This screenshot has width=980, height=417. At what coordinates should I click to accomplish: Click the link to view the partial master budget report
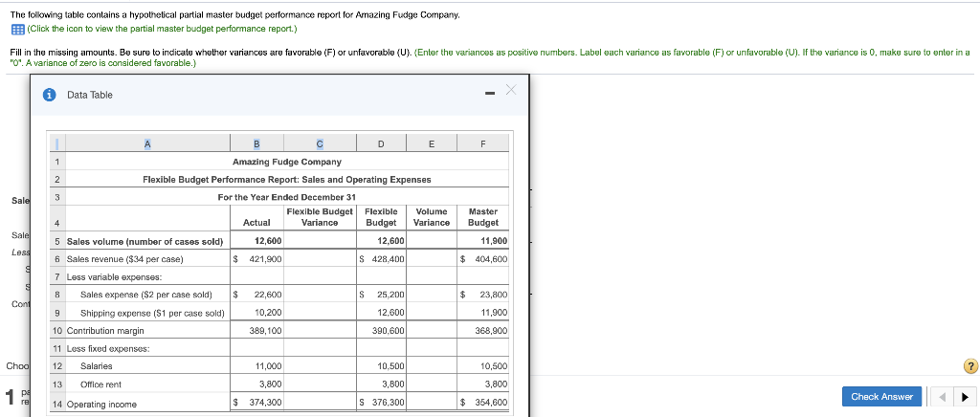[163, 29]
